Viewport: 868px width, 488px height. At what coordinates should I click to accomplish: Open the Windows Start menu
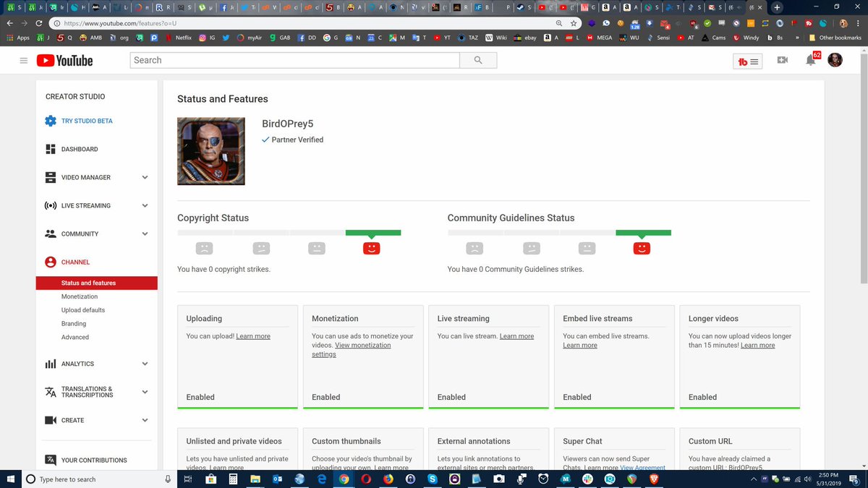pyautogui.click(x=10, y=479)
